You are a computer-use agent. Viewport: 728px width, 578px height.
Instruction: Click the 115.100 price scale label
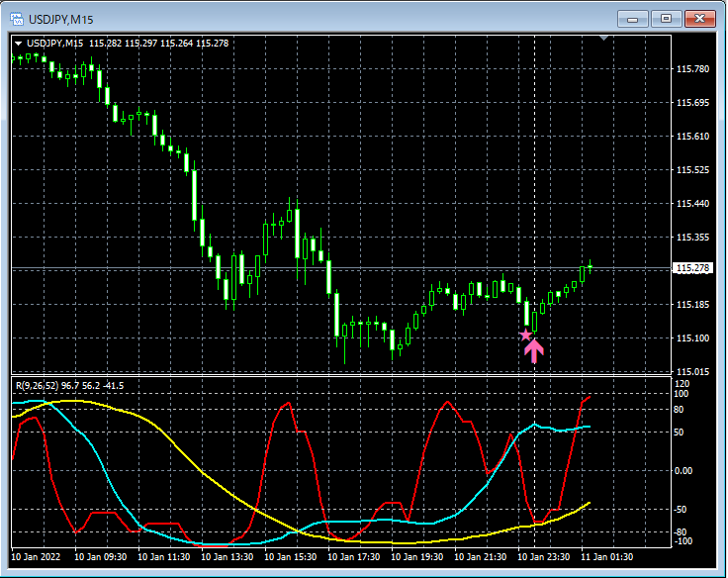(692, 338)
